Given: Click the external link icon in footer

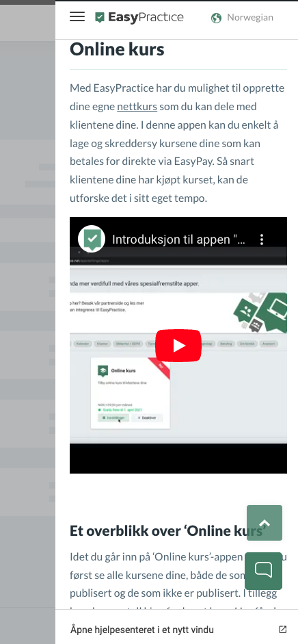Looking at the screenshot, I should (x=282, y=629).
